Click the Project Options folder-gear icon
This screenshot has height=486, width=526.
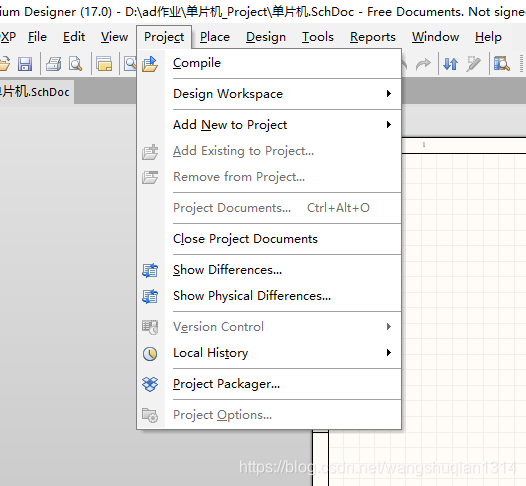[x=150, y=415]
